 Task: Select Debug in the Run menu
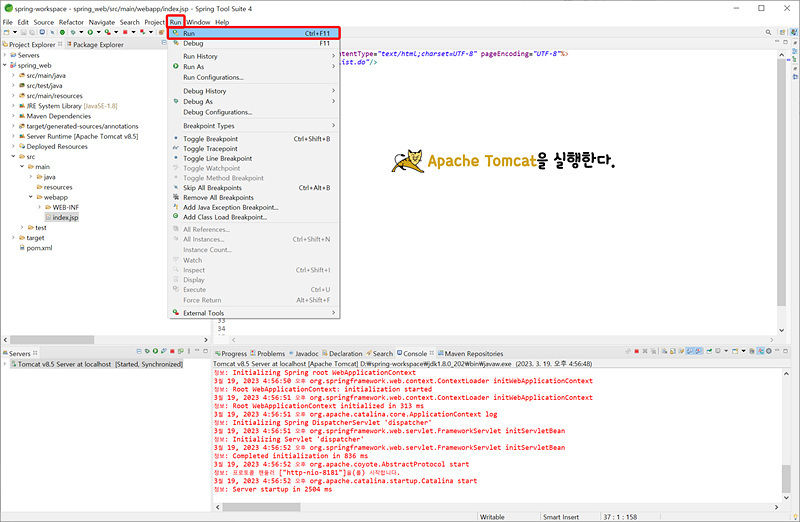[254, 43]
